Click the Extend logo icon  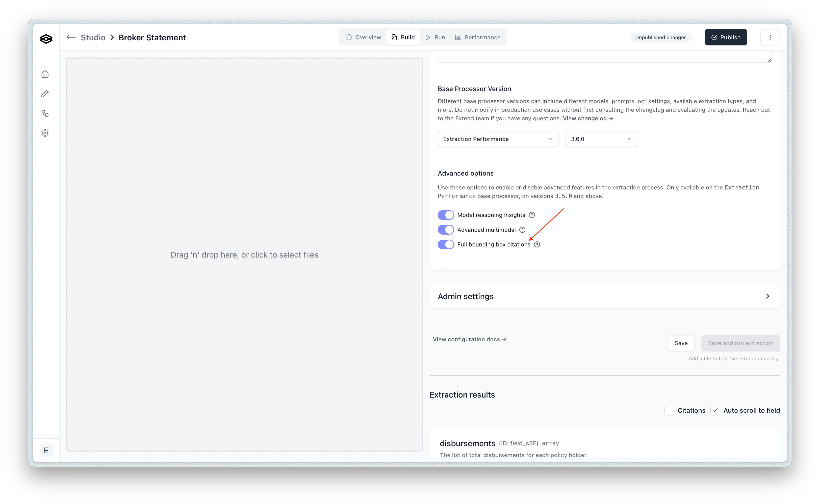[46, 39]
